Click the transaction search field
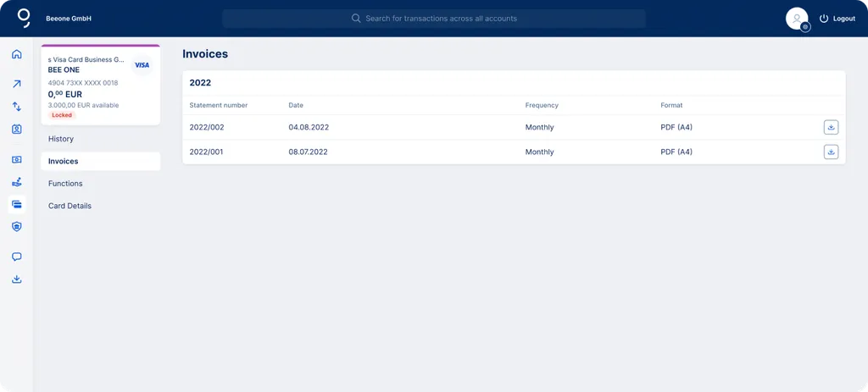Viewport: 868px width, 392px height. click(434, 19)
